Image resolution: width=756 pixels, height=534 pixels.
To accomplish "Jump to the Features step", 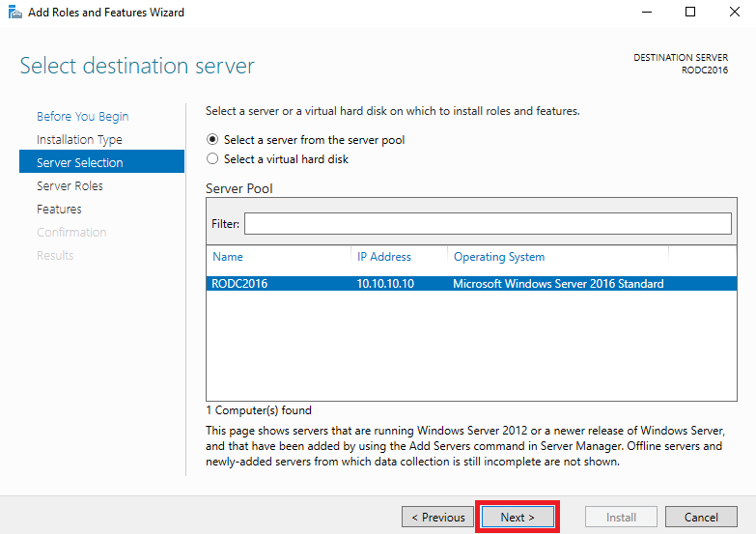I will tap(59, 209).
